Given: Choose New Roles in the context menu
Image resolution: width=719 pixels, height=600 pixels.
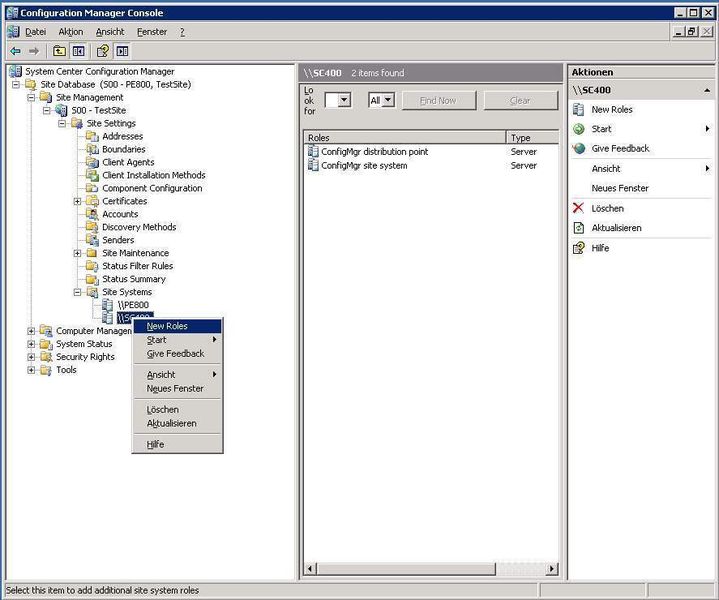Looking at the screenshot, I should 177,326.
